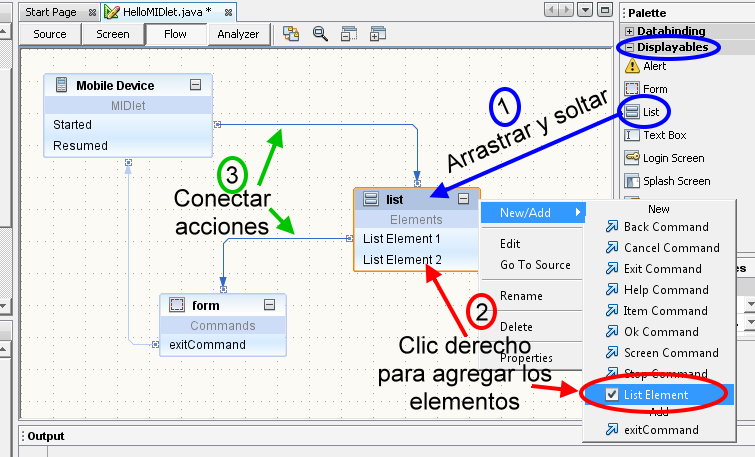Open the New/Add submenu
This screenshot has width=755, height=457.
[533, 212]
